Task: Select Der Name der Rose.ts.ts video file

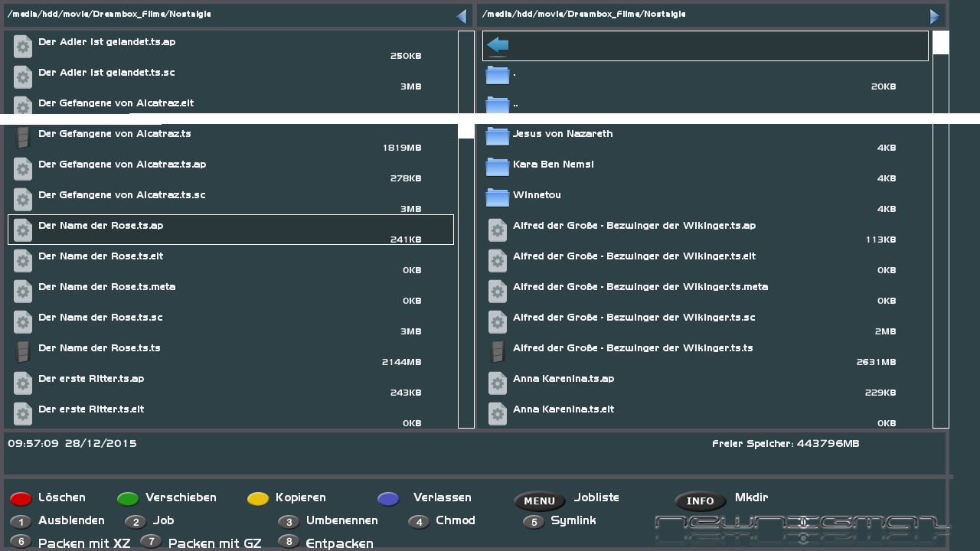Action: (100, 348)
